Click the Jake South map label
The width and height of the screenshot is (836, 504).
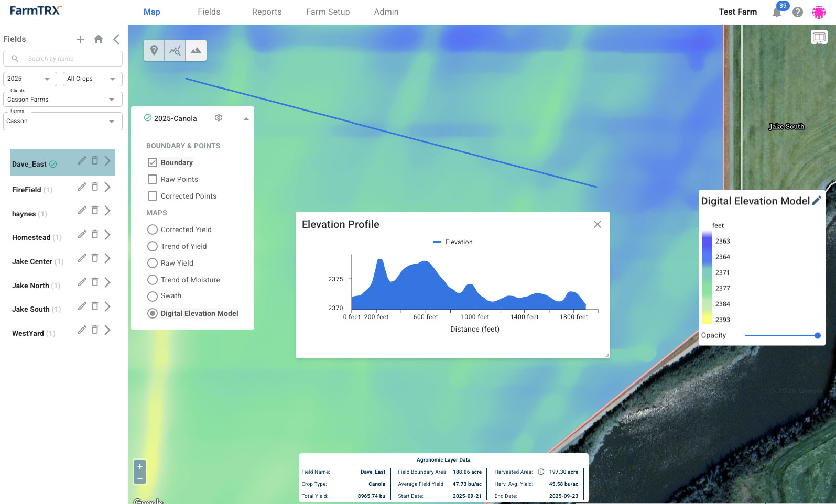786,126
